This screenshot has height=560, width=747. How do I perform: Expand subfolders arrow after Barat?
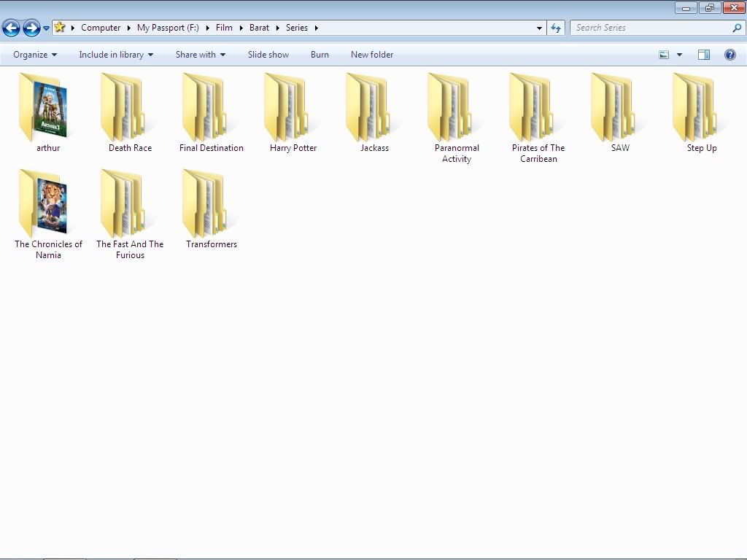coord(278,28)
